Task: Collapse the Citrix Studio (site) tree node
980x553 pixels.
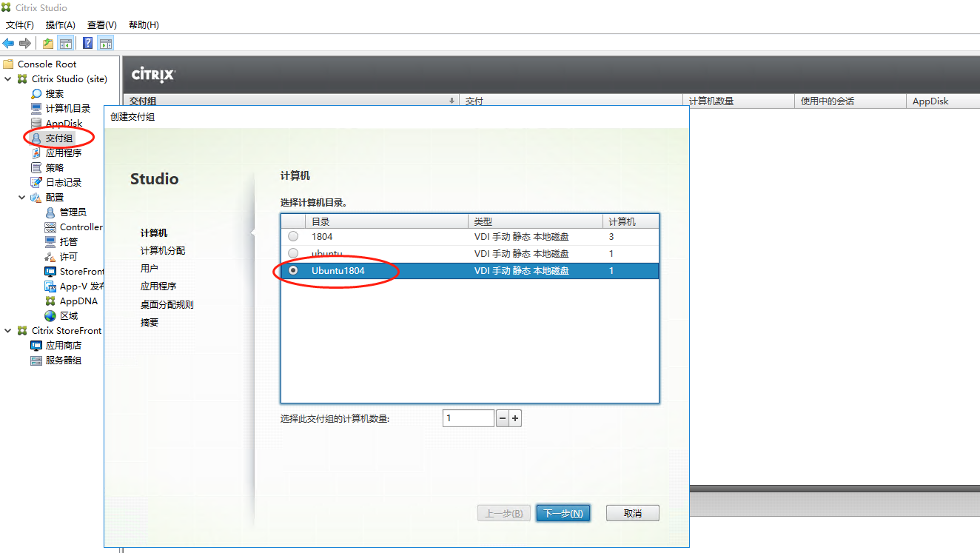Action: 8,78
